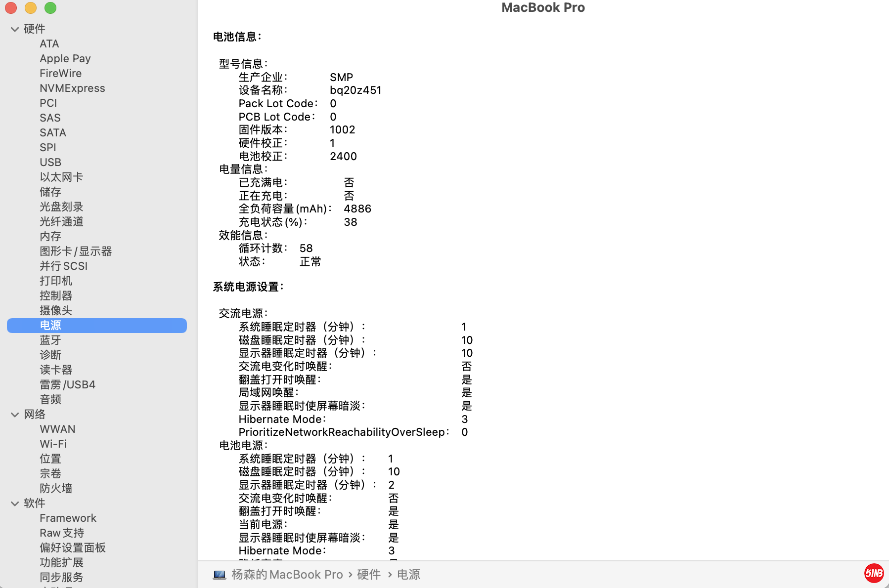Open 偏好设置面板 details
Screen dimensions: 889x588
[73, 548]
